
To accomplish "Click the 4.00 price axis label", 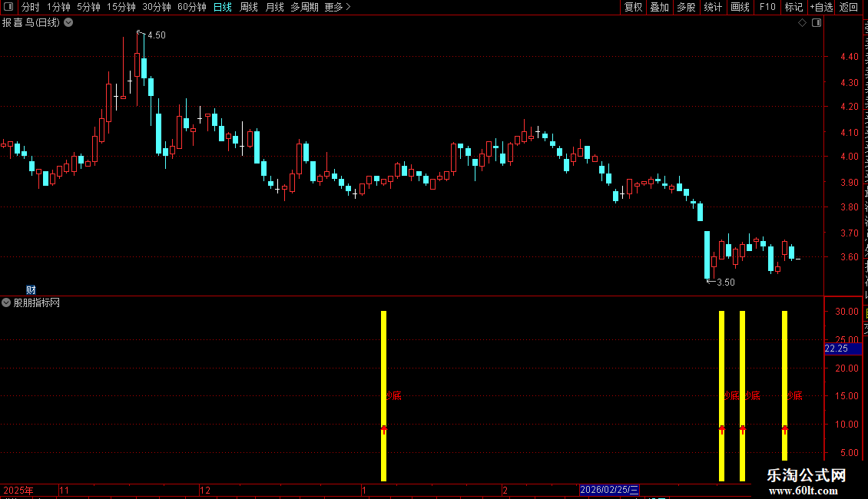I will coord(849,157).
